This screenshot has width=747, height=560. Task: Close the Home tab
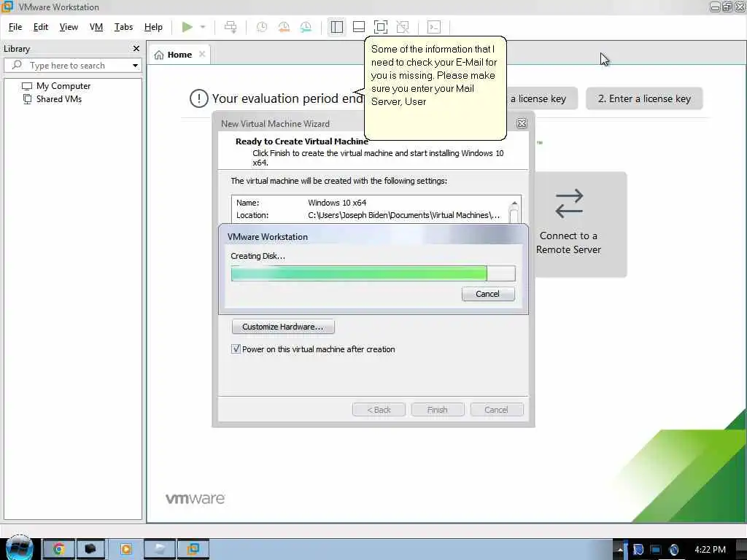coord(202,54)
